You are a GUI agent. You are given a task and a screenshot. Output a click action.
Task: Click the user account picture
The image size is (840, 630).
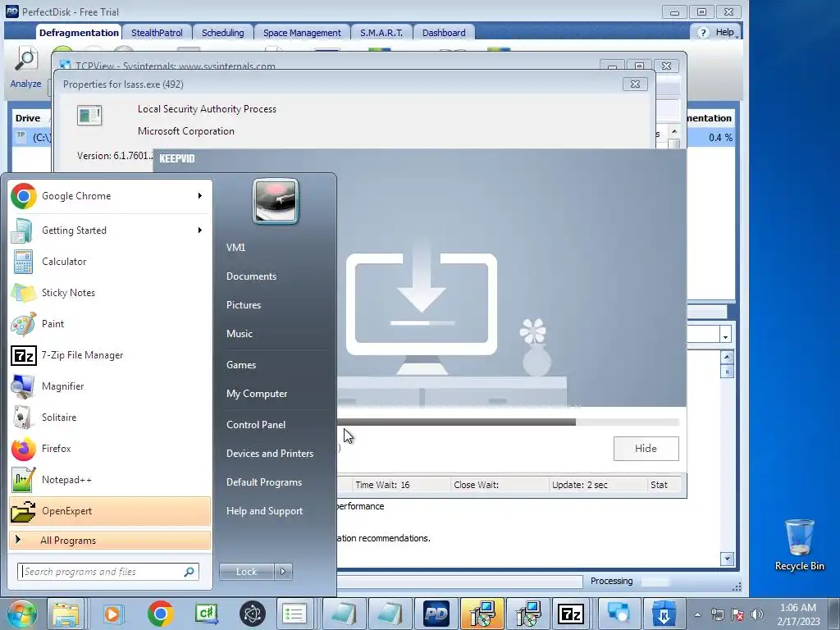coord(276,201)
